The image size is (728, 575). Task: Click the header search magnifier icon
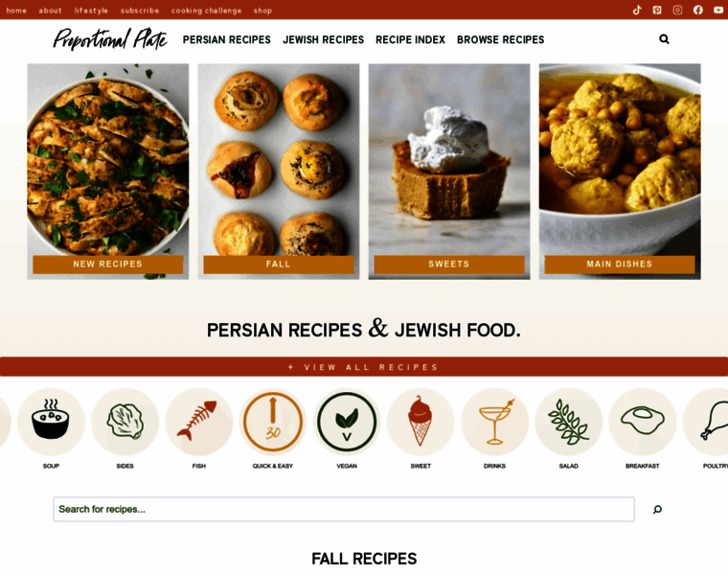click(664, 39)
